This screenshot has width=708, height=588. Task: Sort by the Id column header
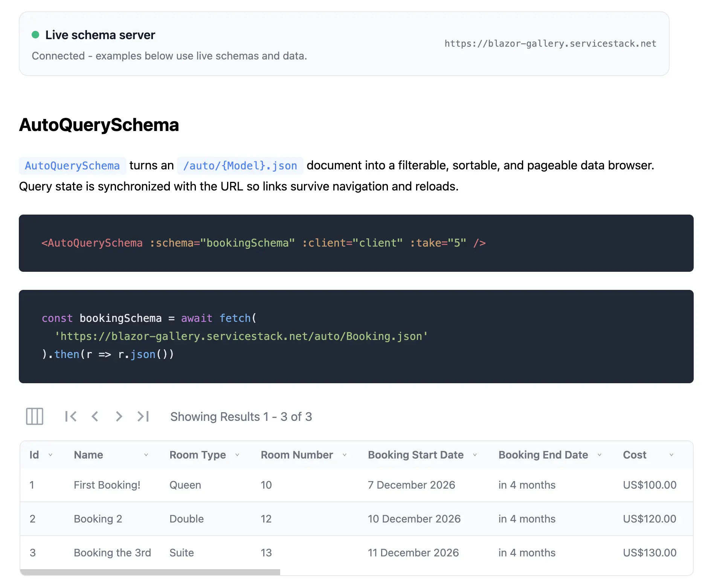click(x=34, y=455)
